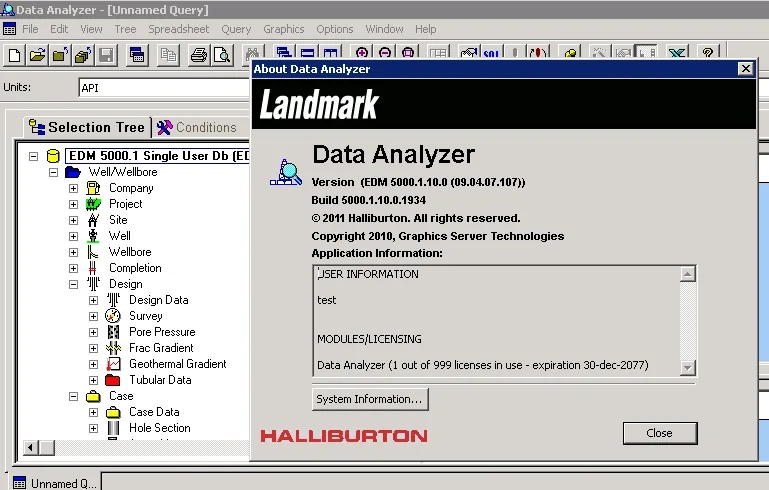Collapse the Well/Wellbore node
Viewport: 769px width, 490px height.
pos(53,172)
